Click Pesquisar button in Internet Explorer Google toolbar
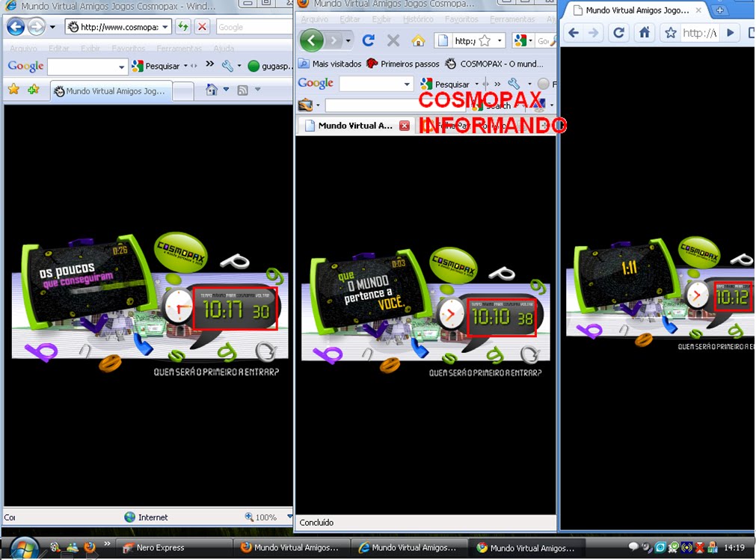756x560 pixels. [156, 66]
